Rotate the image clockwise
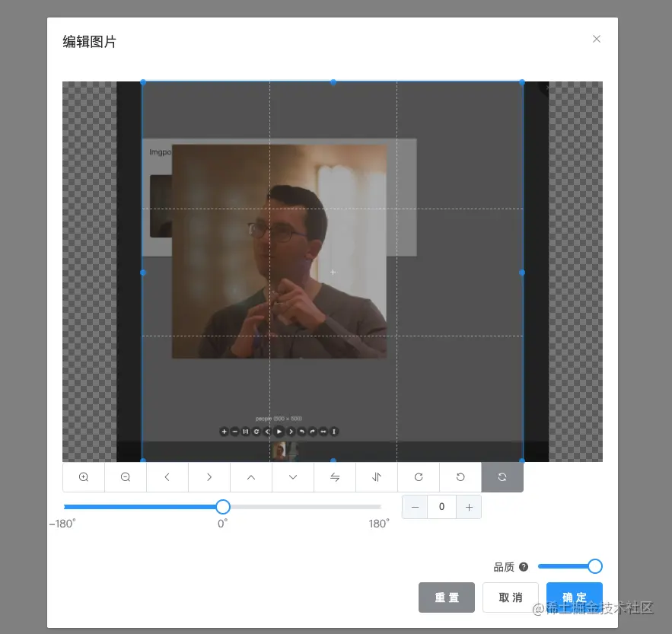This screenshot has width=672, height=634. point(419,477)
